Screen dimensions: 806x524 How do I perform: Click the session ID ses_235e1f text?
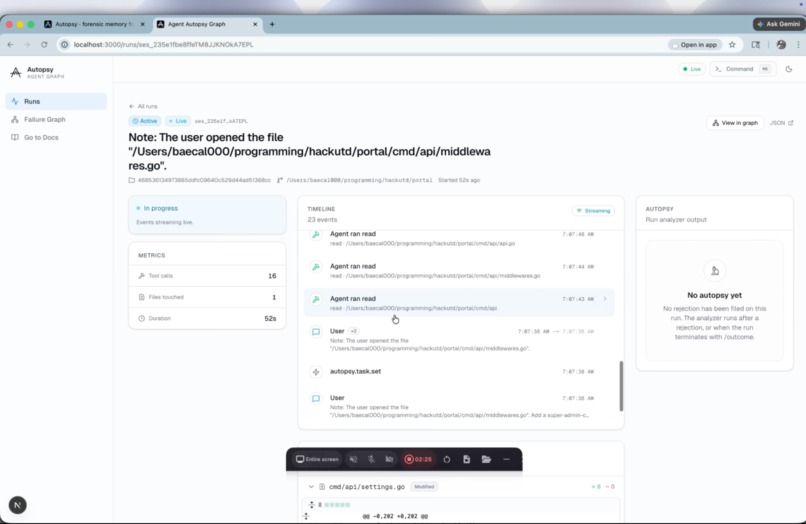221,121
